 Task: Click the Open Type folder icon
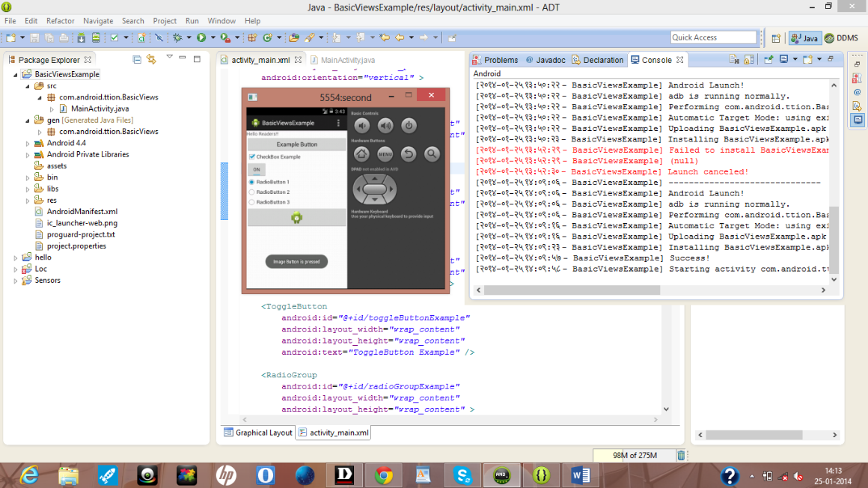tap(294, 37)
